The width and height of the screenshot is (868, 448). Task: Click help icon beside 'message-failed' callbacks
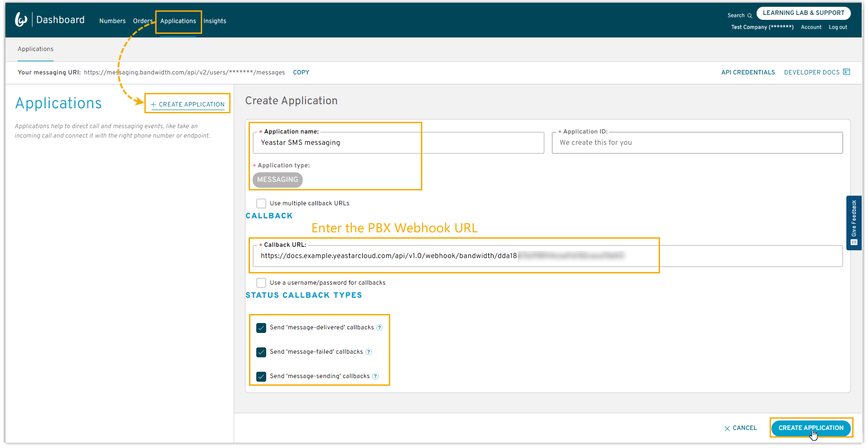(369, 352)
